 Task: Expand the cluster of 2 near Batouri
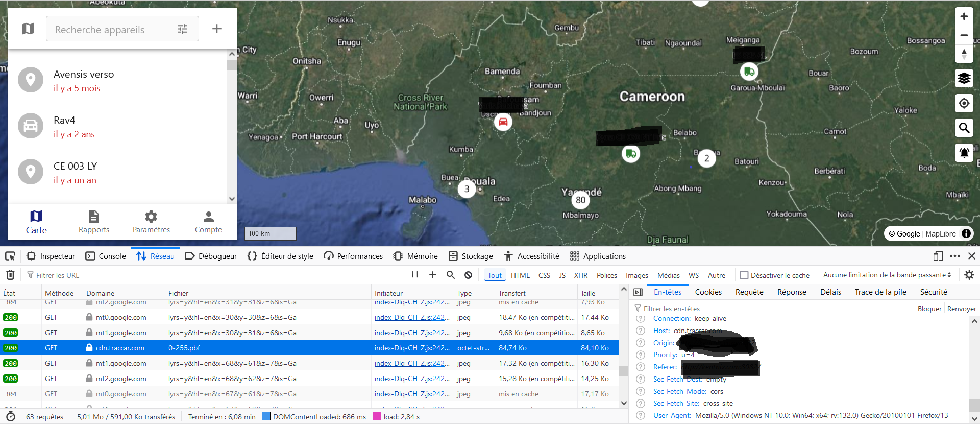(x=706, y=158)
